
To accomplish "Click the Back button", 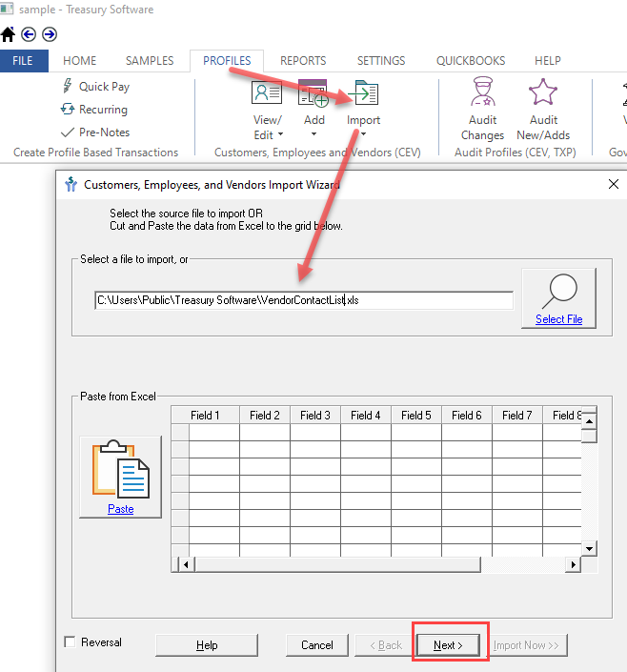I will coord(386,645).
